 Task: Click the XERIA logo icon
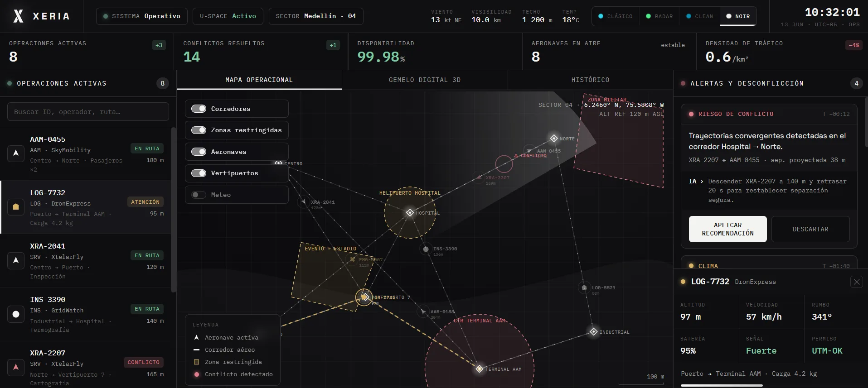18,16
